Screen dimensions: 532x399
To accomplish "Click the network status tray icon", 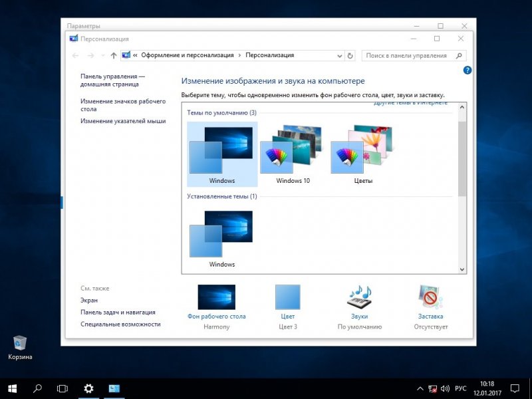I will point(432,389).
